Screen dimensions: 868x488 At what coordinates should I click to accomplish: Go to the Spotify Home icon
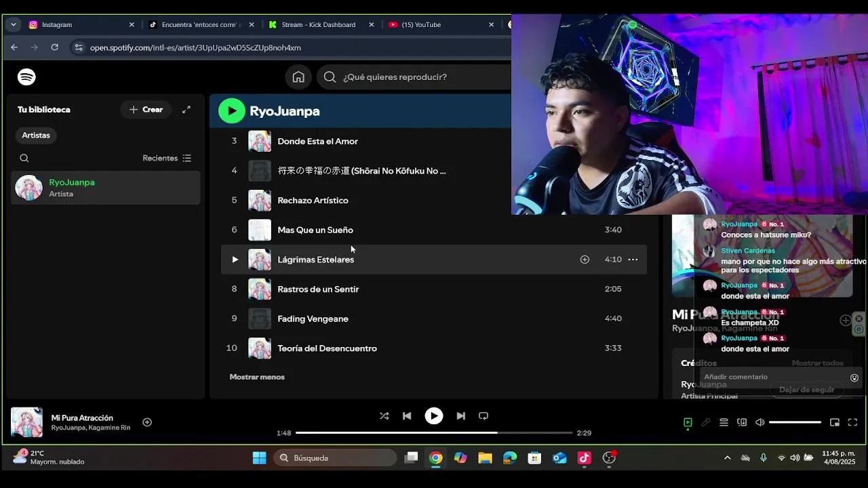click(298, 77)
